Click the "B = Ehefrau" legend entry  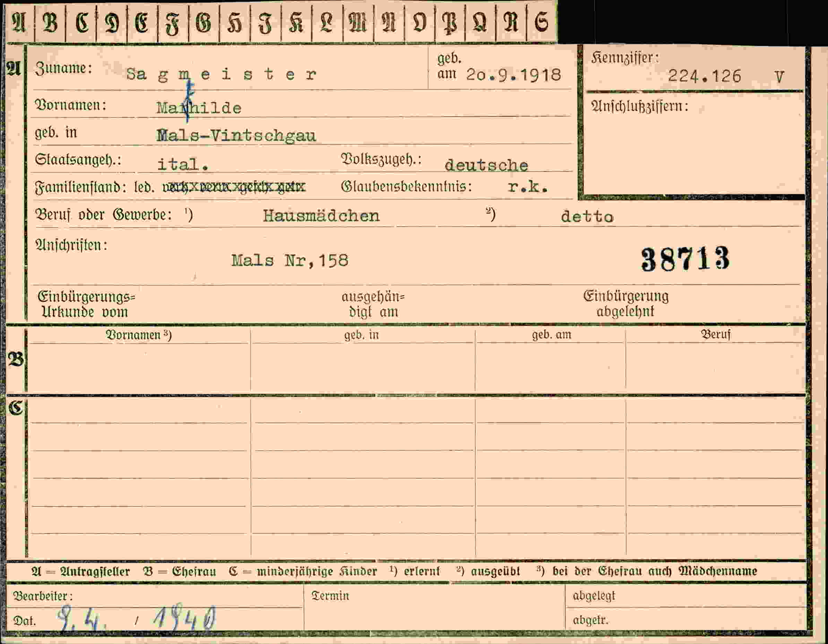coord(180,571)
